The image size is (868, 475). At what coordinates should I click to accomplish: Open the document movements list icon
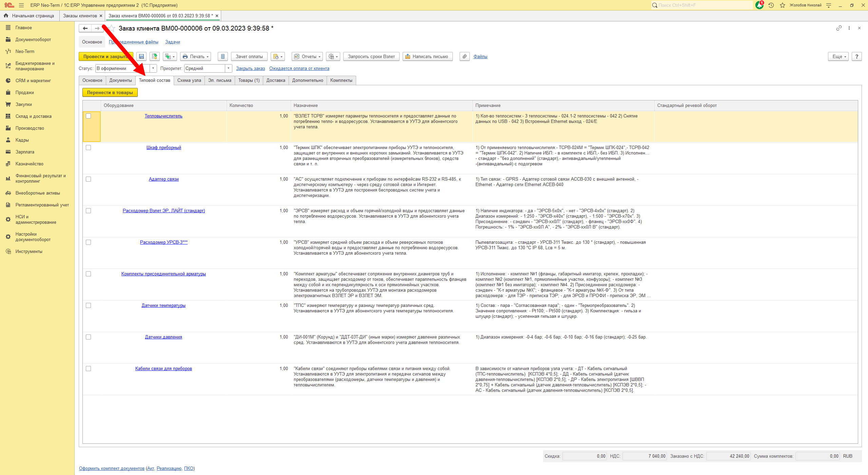pyautogui.click(x=223, y=57)
